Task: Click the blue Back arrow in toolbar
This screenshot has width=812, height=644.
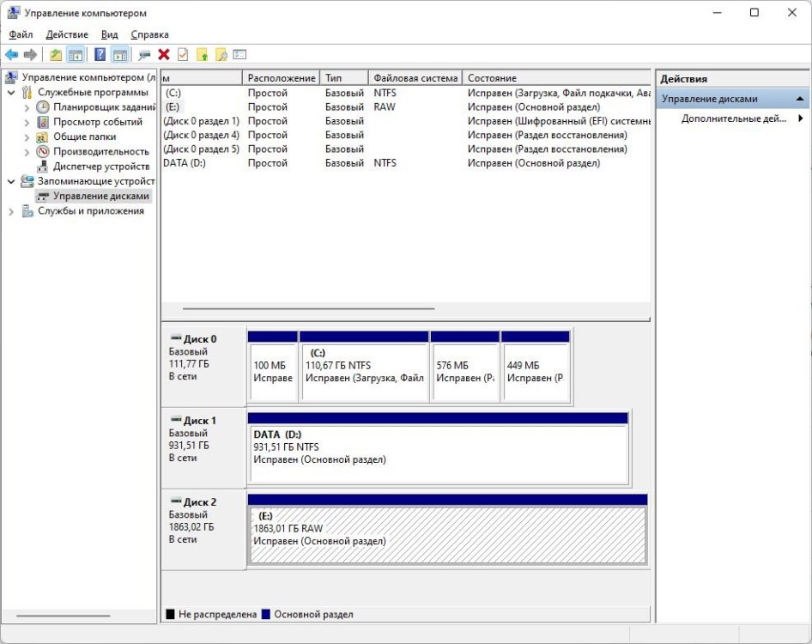Action: click(x=11, y=55)
